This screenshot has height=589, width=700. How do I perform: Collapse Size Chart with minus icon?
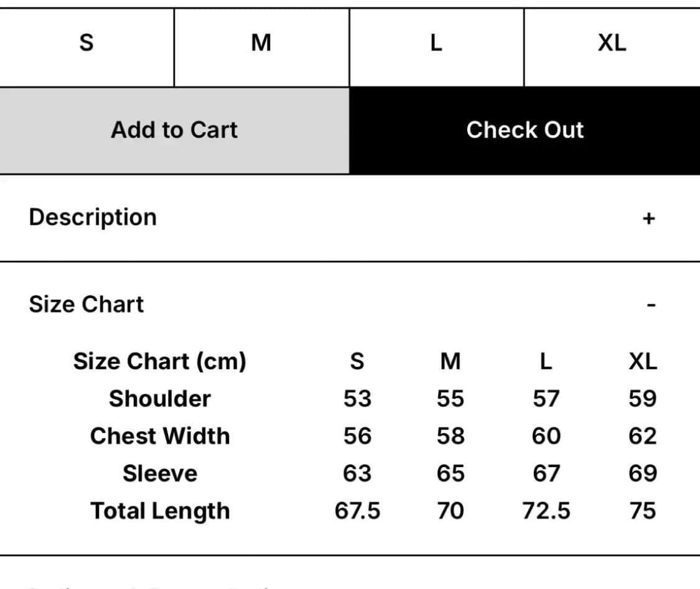pyautogui.click(x=651, y=305)
